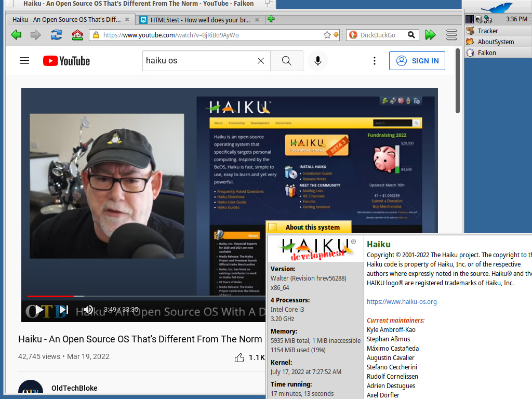
Task: Skip to the next video
Action: (x=63, y=310)
